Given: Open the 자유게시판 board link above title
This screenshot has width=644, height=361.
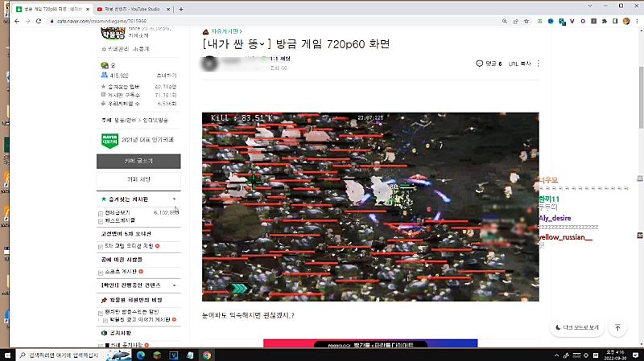Looking at the screenshot, I should (225, 31).
